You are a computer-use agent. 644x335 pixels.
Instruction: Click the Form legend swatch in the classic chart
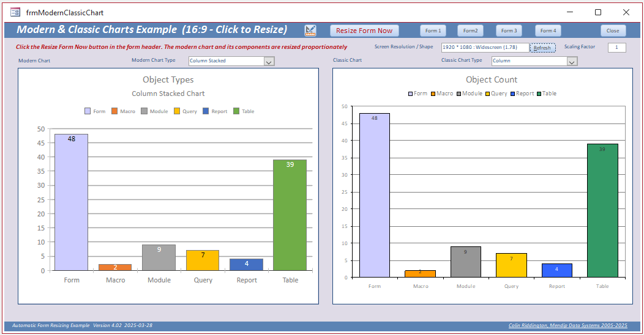[410, 94]
